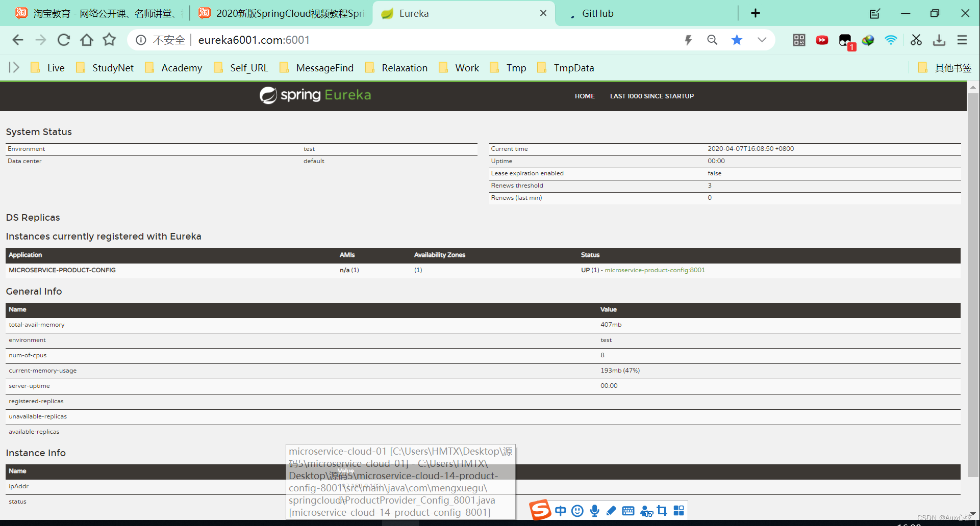Toggle Sogou Chinese/English input mode
Viewport: 980px width, 526px height.
point(560,510)
